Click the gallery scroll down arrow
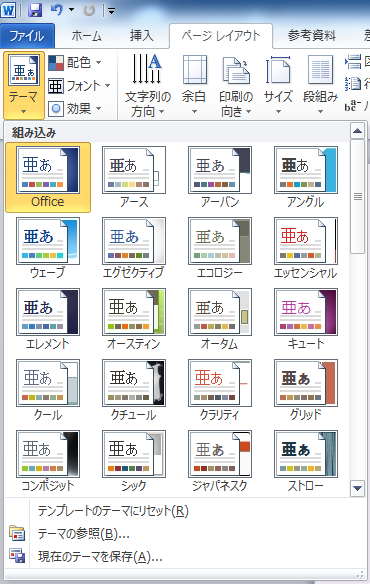Screen dimensions: 370x584 357,487
